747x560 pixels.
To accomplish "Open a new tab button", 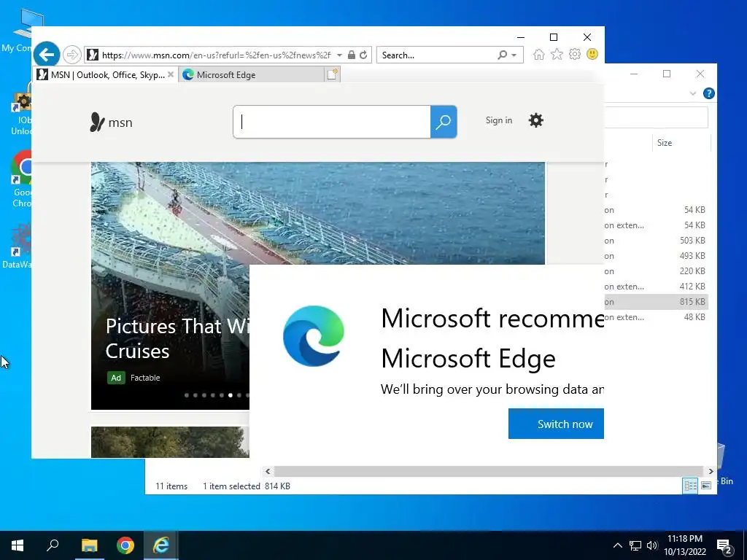I will click(333, 74).
